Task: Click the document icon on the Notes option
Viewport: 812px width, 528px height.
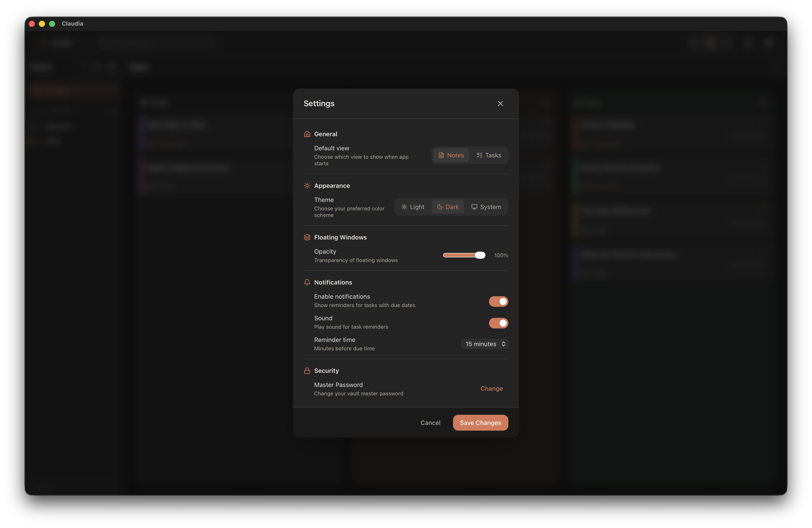Action: [442, 155]
